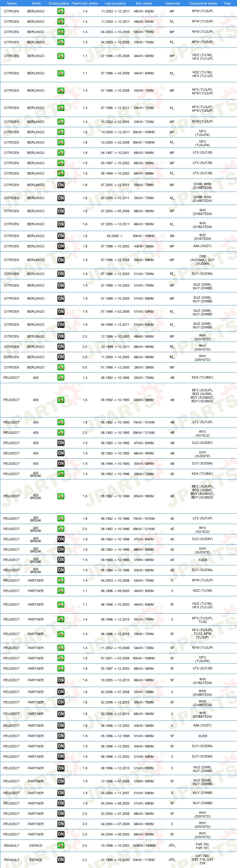Image resolution: width=237 pixels, height=868 pixels.
Task: Click the Nadwozie column header
Action: pyautogui.click(x=172, y=3)
